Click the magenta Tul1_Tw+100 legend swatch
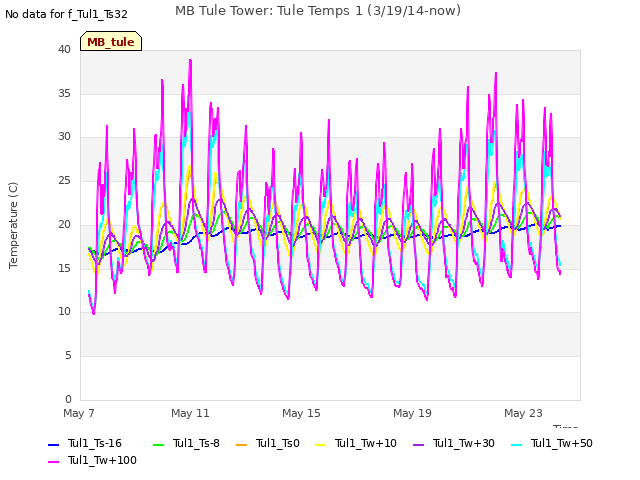The height and width of the screenshot is (480, 640). [x=53, y=462]
